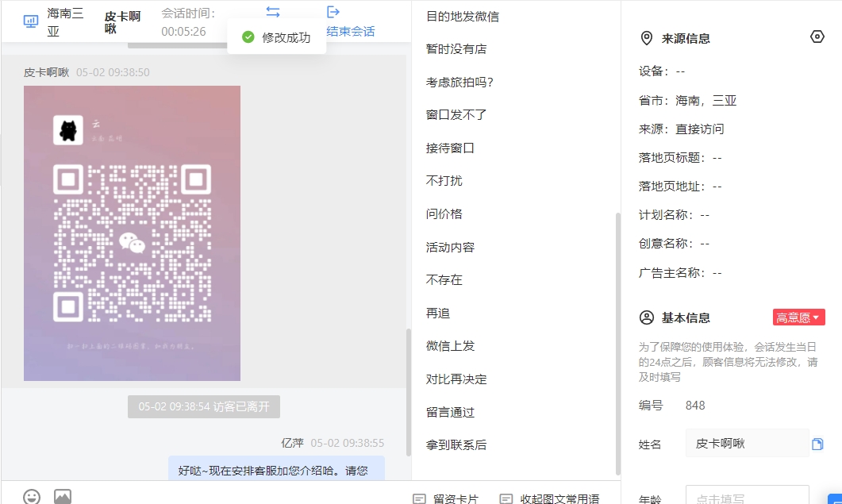This screenshot has width=842, height=504.
Task: Select quick phrase 留言通过
Action: (x=450, y=413)
